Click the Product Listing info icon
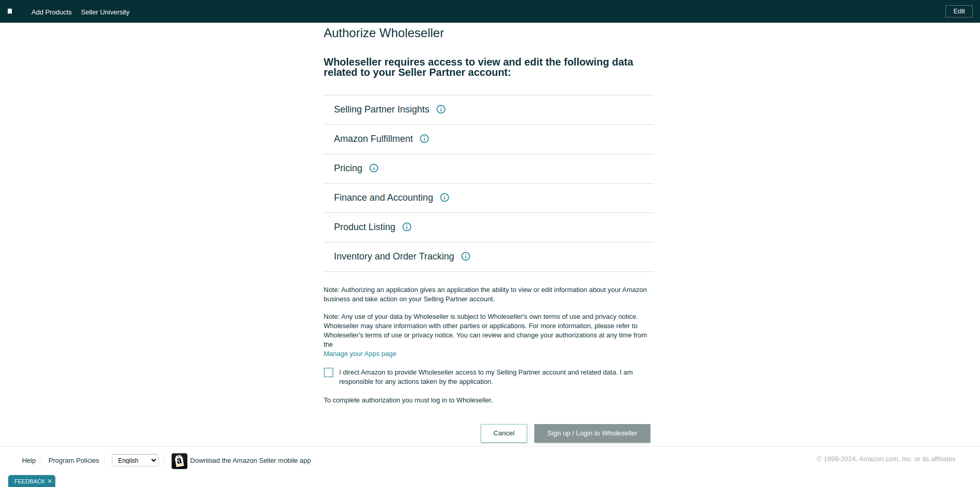This screenshot has width=980, height=487. coord(407,227)
